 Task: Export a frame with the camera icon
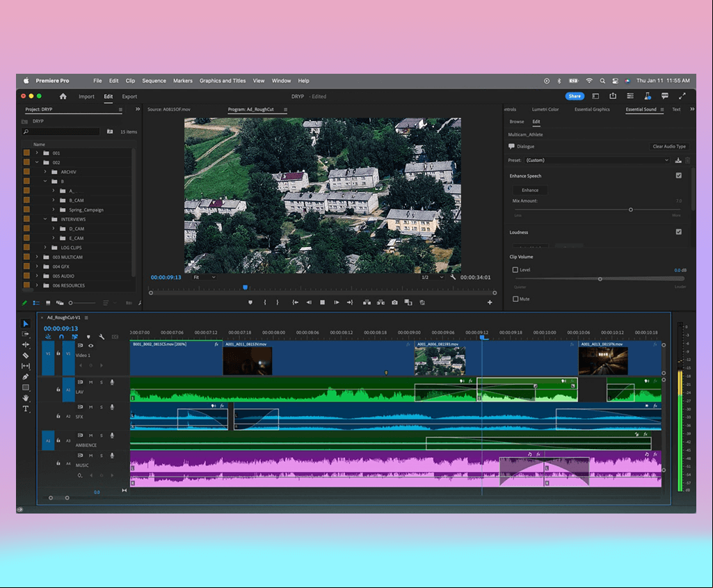pos(394,303)
